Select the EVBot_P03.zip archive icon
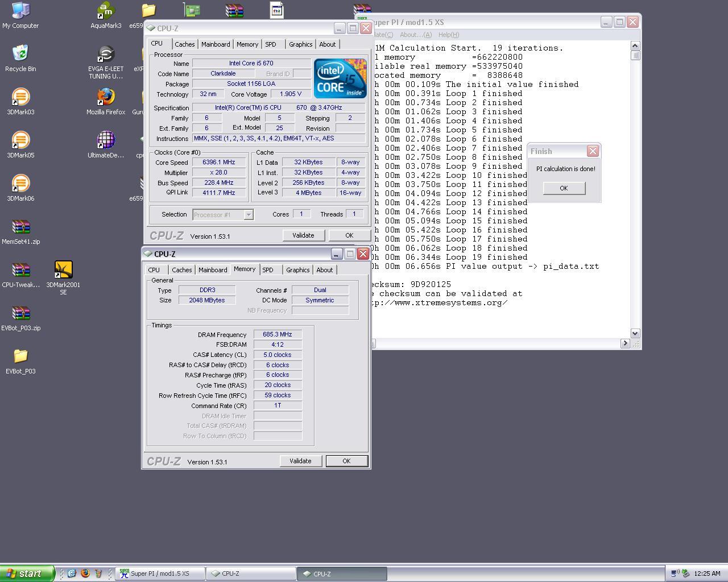 click(x=20, y=318)
